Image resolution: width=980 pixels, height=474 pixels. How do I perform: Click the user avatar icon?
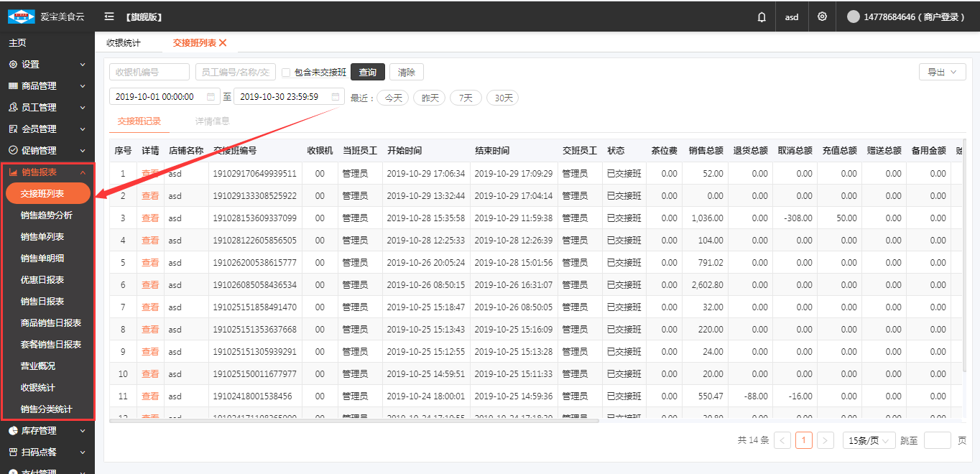pyautogui.click(x=853, y=17)
